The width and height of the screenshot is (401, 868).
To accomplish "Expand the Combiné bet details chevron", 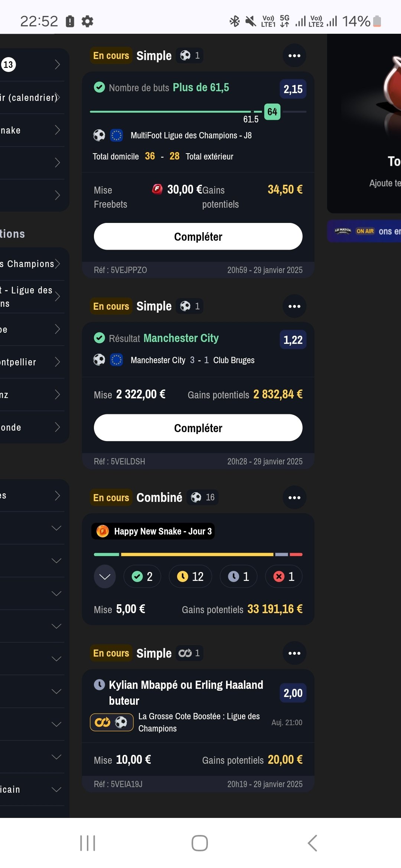I will pos(105,576).
